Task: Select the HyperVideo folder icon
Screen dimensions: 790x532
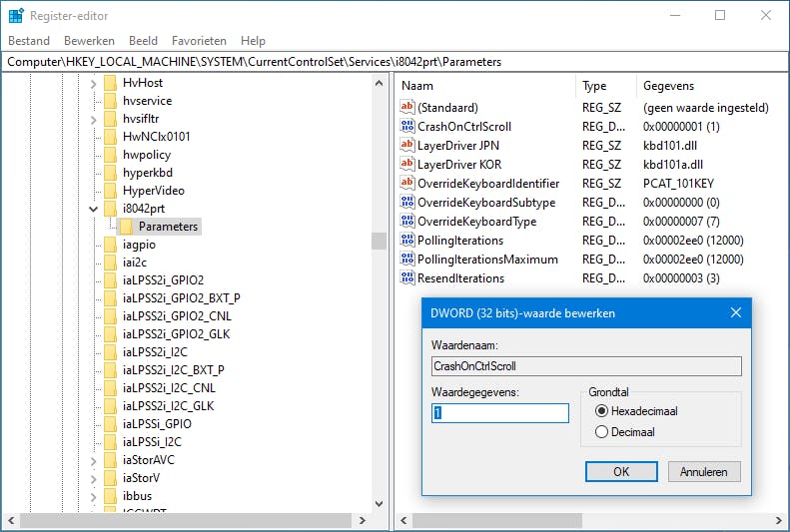Action: click(110, 191)
